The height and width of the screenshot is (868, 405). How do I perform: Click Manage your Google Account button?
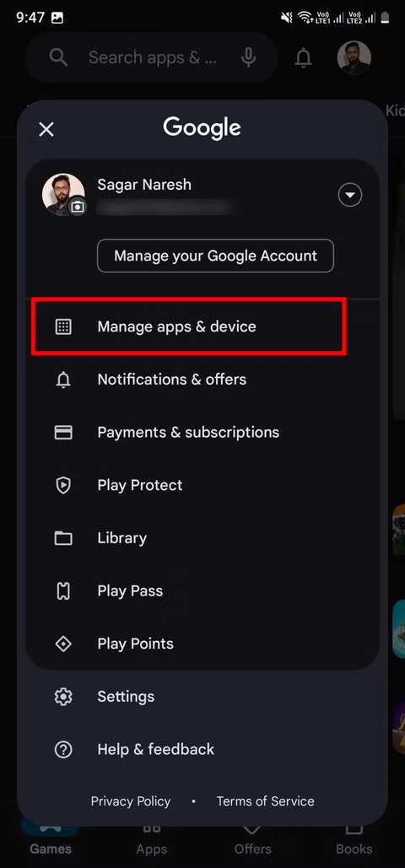[215, 256]
